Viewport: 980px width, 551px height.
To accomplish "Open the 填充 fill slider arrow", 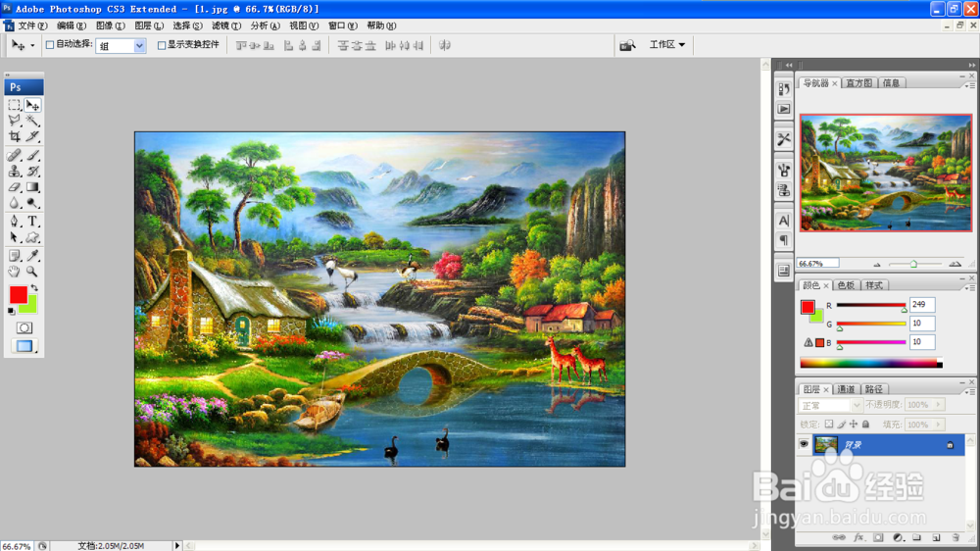I will [x=938, y=425].
